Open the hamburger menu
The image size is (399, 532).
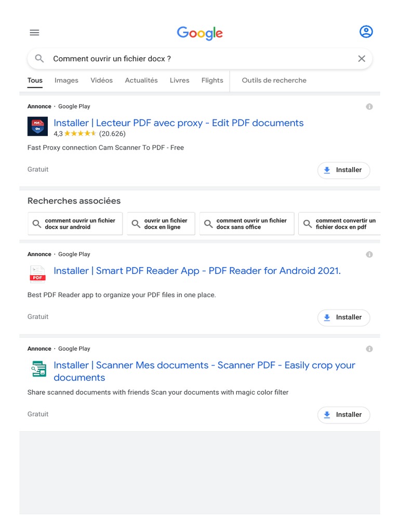[34, 33]
